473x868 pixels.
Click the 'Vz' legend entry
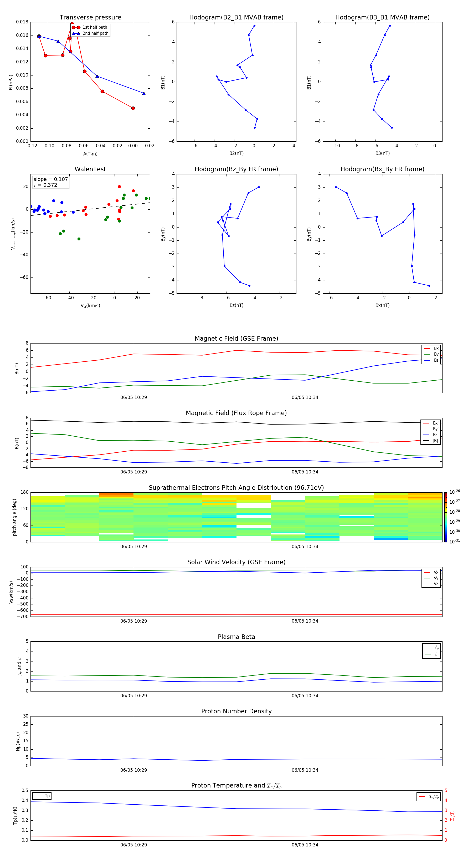click(431, 584)
